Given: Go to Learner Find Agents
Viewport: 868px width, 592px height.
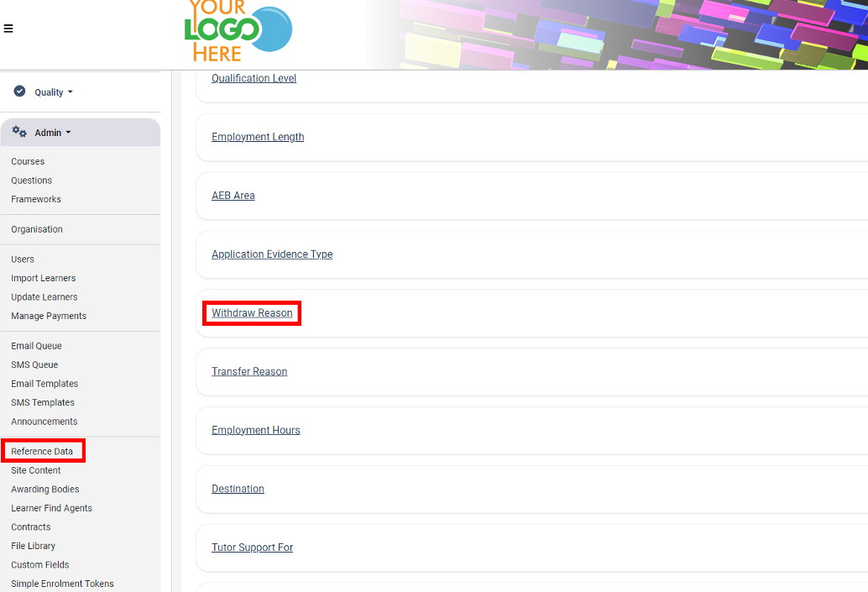Looking at the screenshot, I should coord(51,508).
